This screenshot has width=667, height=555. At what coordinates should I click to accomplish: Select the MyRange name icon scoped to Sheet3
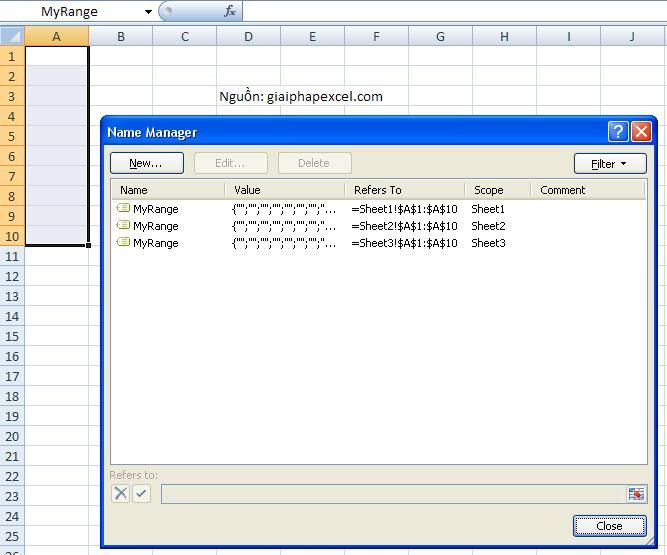(124, 243)
